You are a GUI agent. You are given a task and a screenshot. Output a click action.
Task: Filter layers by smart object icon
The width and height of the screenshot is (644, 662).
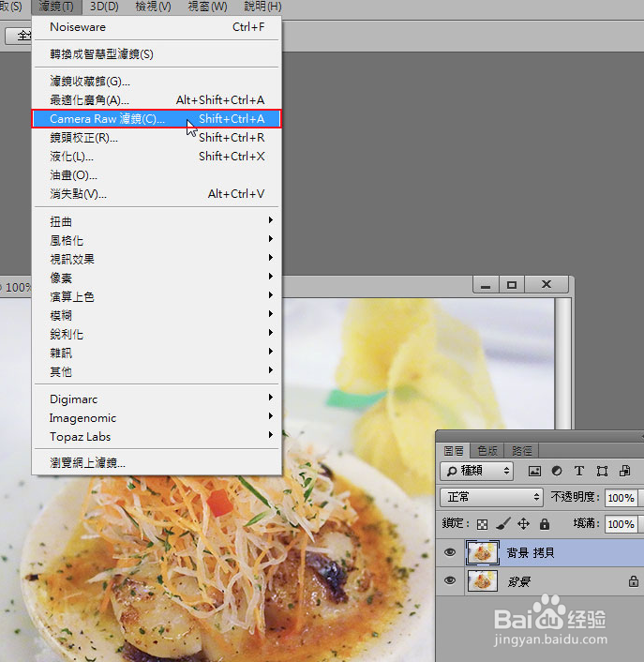(x=624, y=471)
